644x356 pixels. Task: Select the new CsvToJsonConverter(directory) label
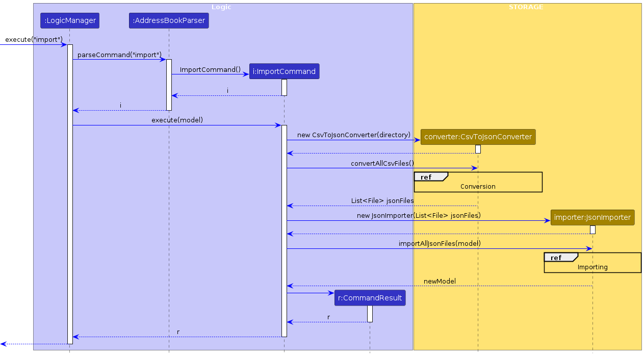(354, 135)
